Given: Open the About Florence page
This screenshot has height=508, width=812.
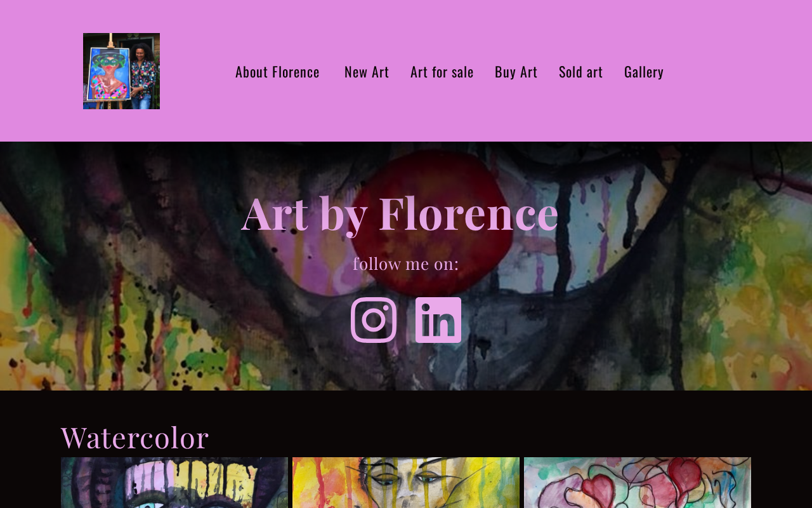Looking at the screenshot, I should (277, 72).
